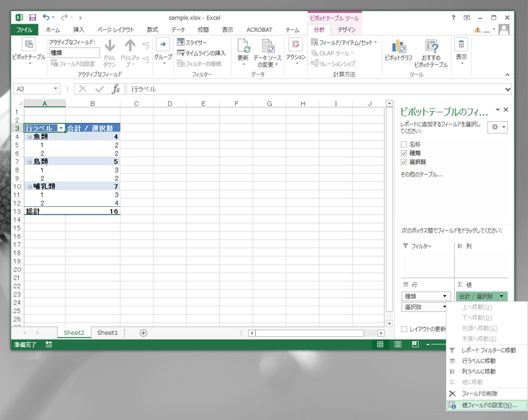Click the macro record icon in status bar
528x420 pixels.
[49, 344]
